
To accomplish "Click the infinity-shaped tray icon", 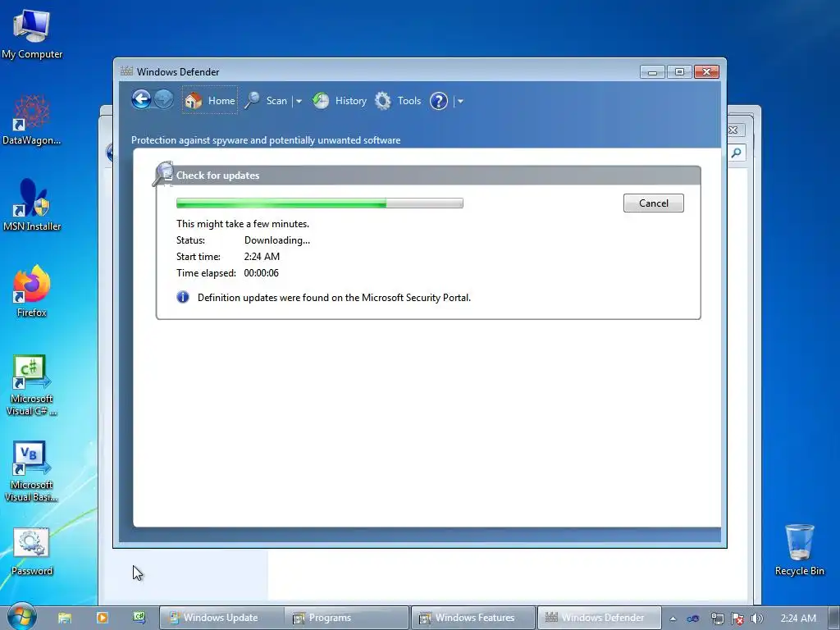I will [x=693, y=619].
